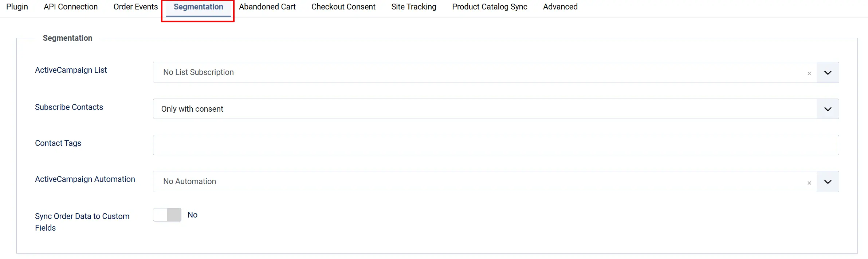868x259 pixels.
Task: Clear the No Automation selection with the x icon
Action: point(809,183)
